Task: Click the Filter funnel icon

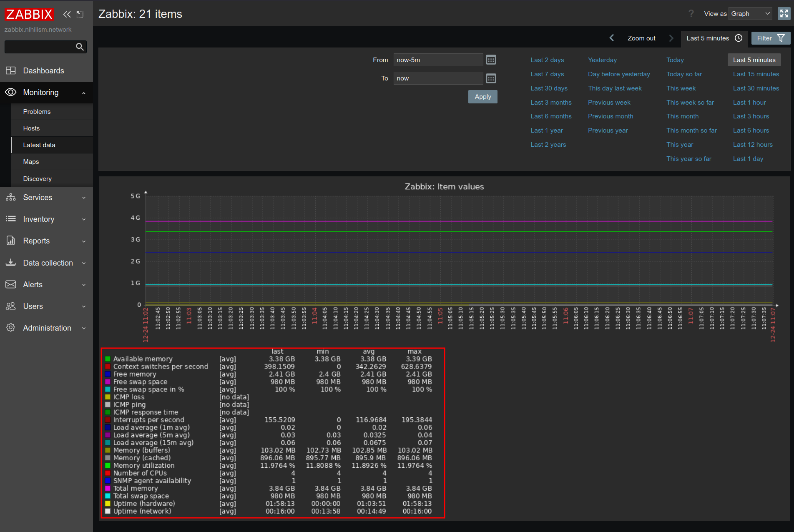Action: [x=781, y=38]
